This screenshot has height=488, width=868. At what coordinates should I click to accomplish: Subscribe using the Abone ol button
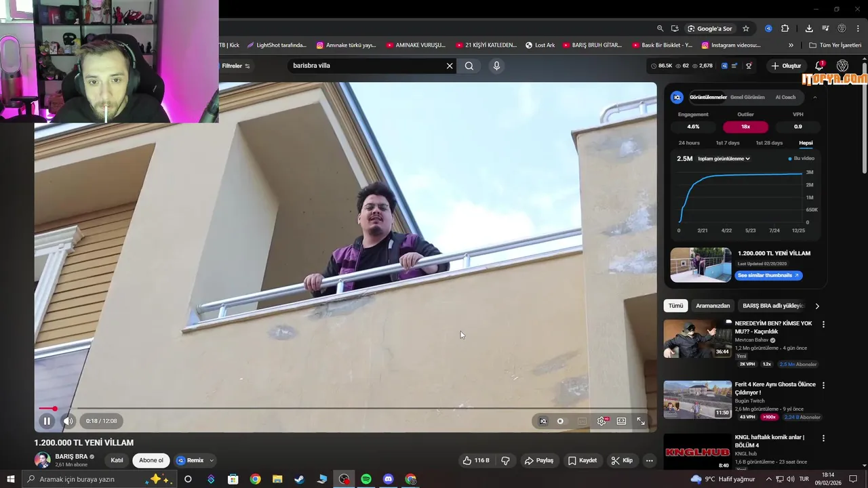(151, 460)
